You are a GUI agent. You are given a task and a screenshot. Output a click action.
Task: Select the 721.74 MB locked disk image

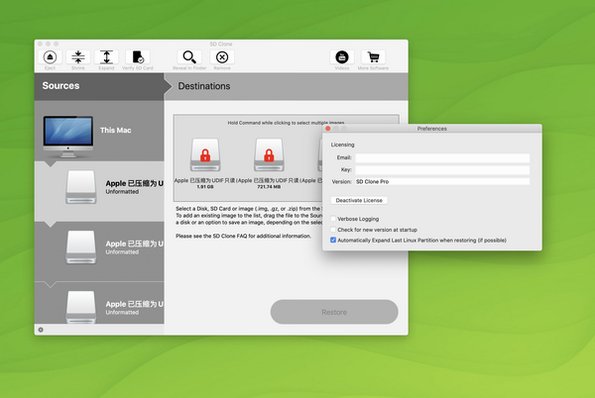269,163
